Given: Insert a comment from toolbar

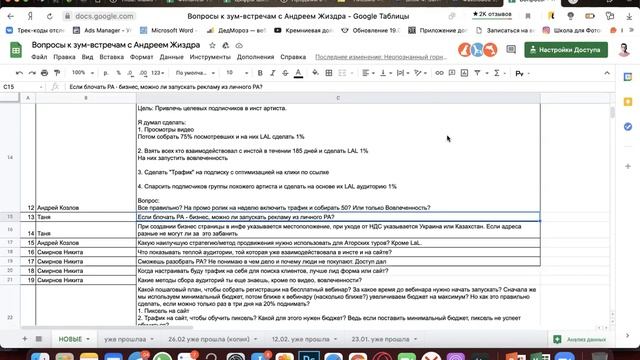Looking at the screenshot, I should click(x=452, y=73).
